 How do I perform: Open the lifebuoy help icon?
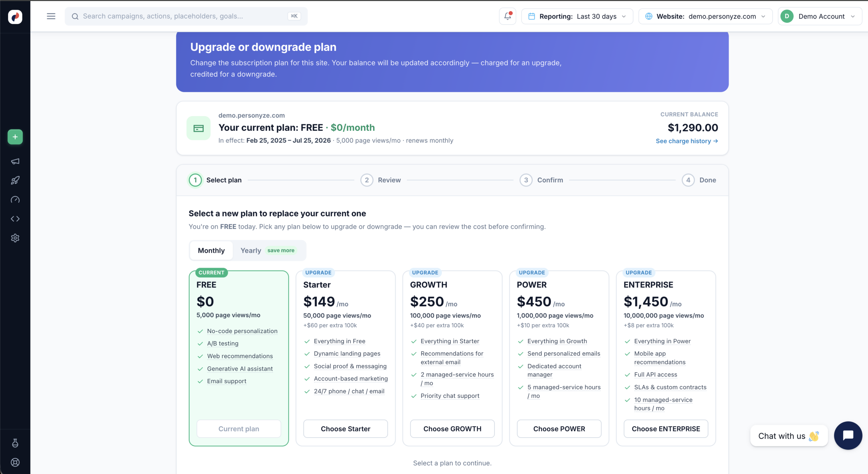pos(15,462)
